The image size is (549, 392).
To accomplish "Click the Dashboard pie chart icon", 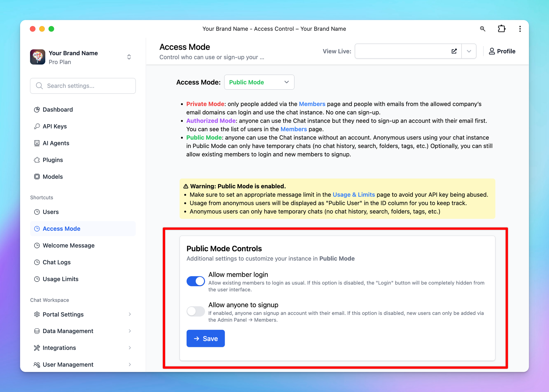I will (37, 110).
